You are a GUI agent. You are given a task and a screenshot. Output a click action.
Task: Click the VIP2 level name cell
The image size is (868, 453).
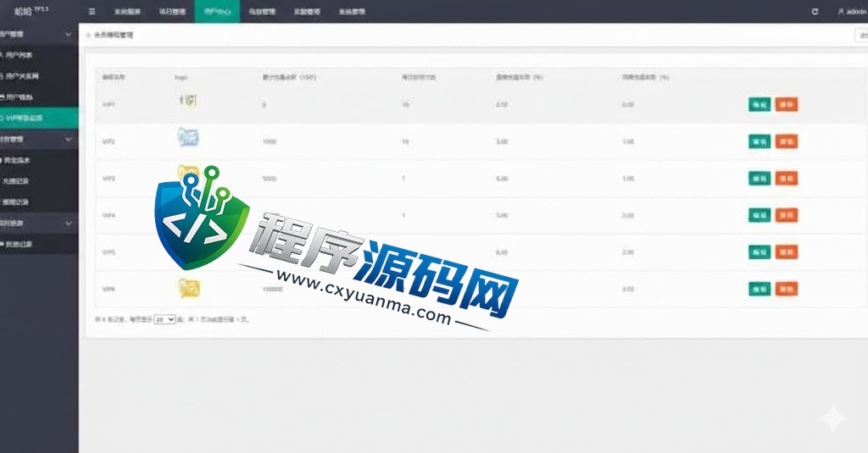(108, 141)
